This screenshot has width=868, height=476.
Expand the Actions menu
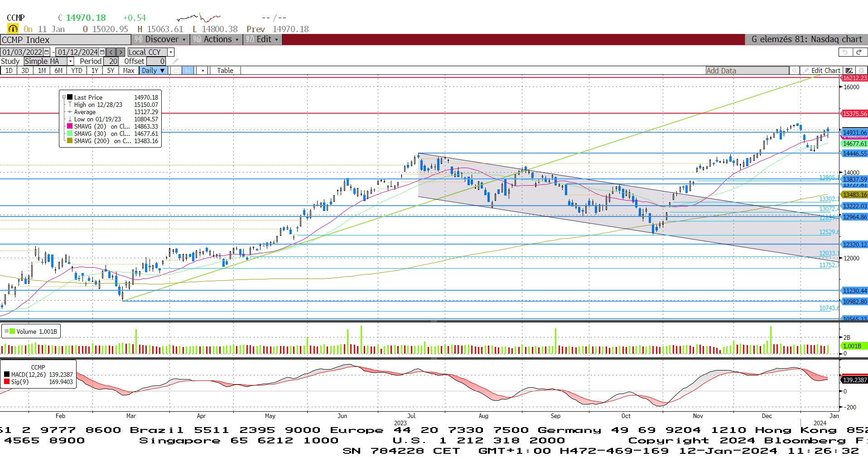[x=216, y=39]
